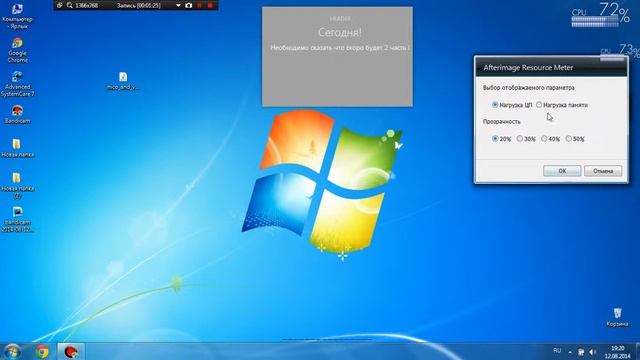This screenshot has width=640, height=360.
Task: Click the Сегодня! heading in gray gadget
Action: click(340, 32)
